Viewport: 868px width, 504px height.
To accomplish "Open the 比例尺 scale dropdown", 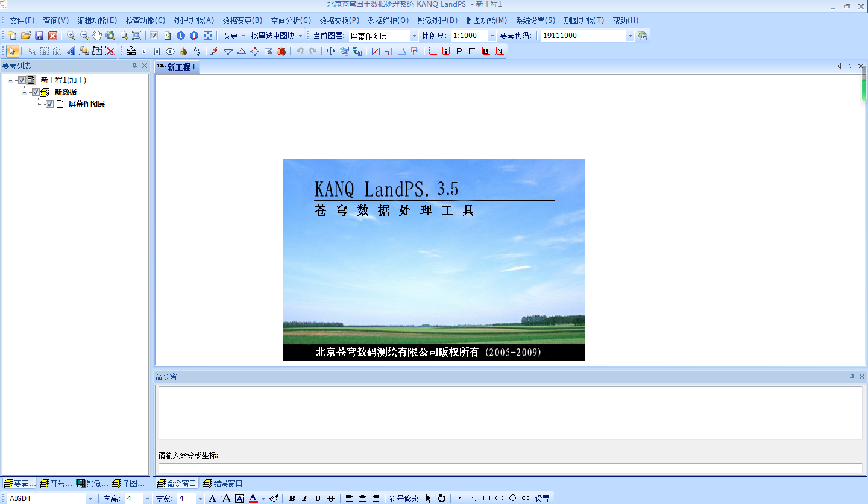I will tap(491, 35).
